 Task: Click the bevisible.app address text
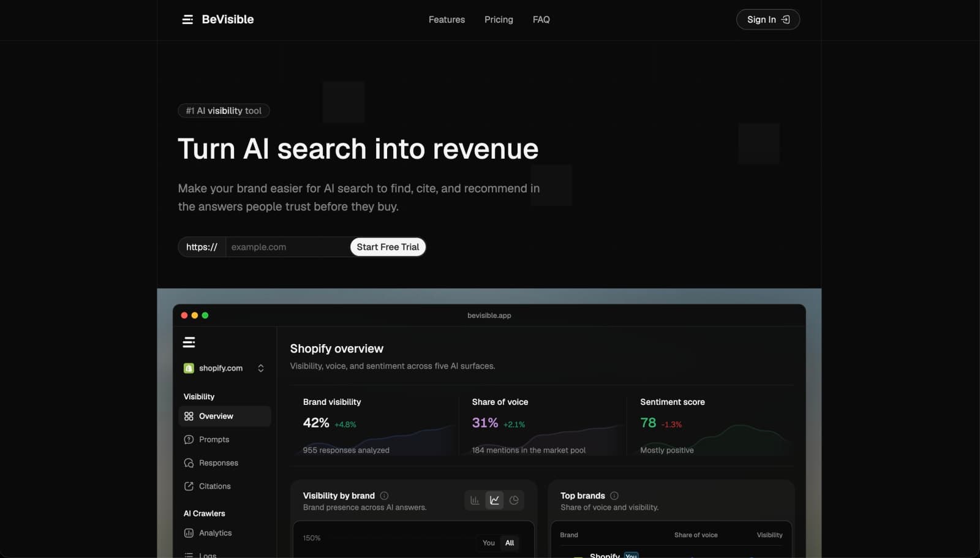[489, 315]
